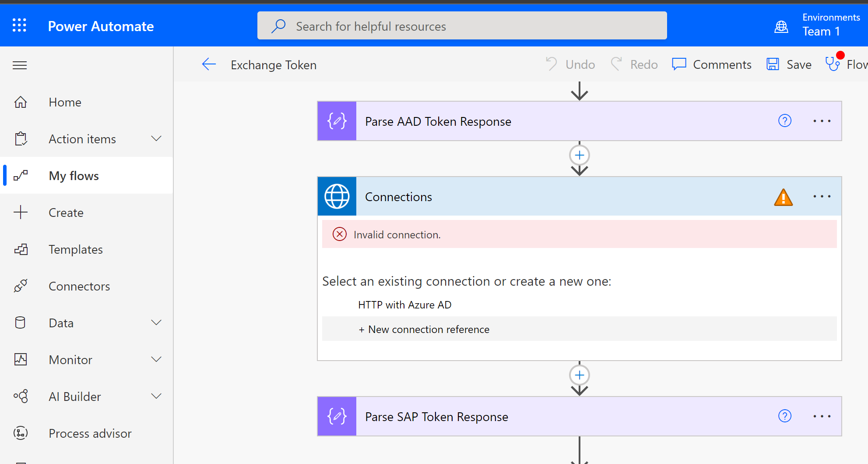The image size is (868, 464).
Task: Expand the Action items submenu chevron
Action: pos(156,138)
